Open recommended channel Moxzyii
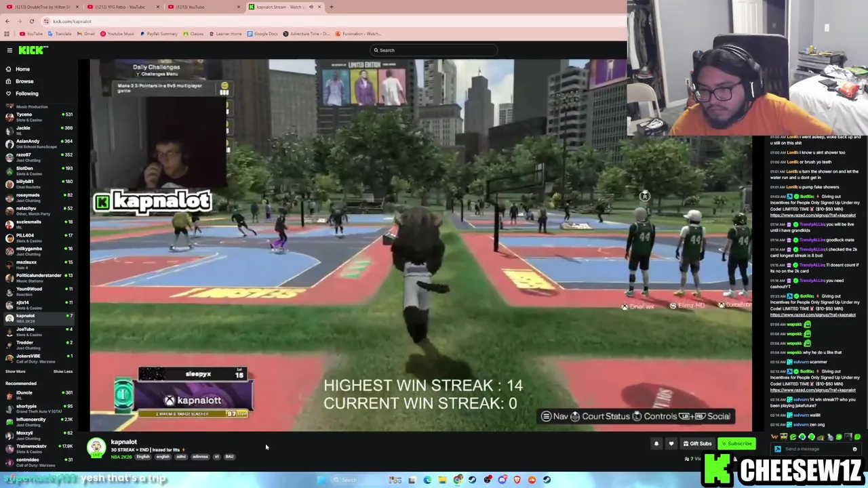868x488 pixels. click(38, 435)
